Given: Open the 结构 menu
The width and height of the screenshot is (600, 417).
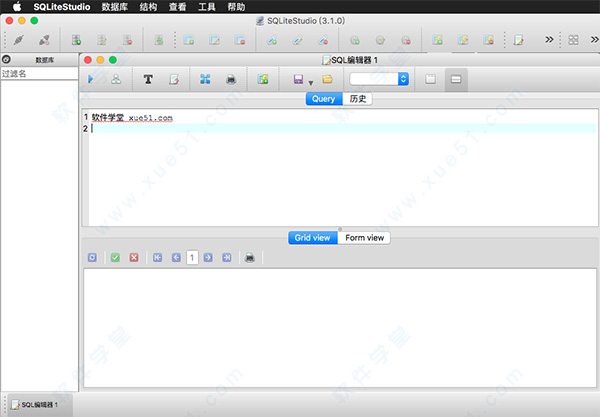Looking at the screenshot, I should tap(148, 7).
